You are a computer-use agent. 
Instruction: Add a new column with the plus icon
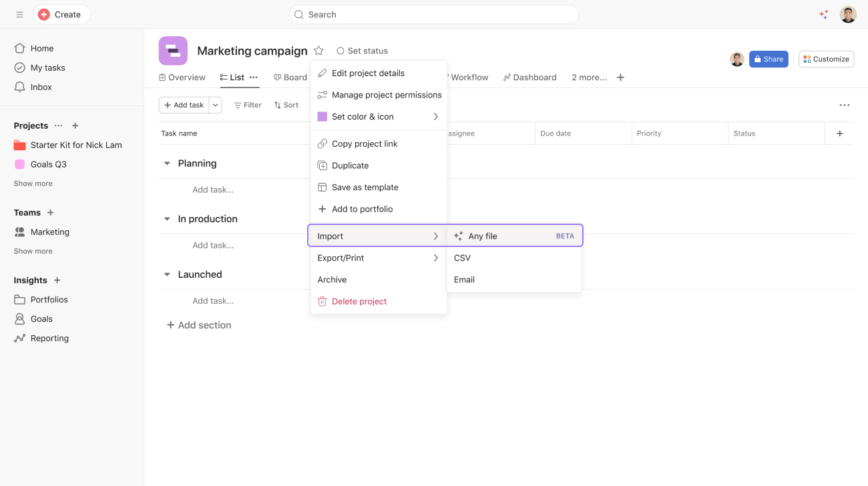click(x=839, y=134)
